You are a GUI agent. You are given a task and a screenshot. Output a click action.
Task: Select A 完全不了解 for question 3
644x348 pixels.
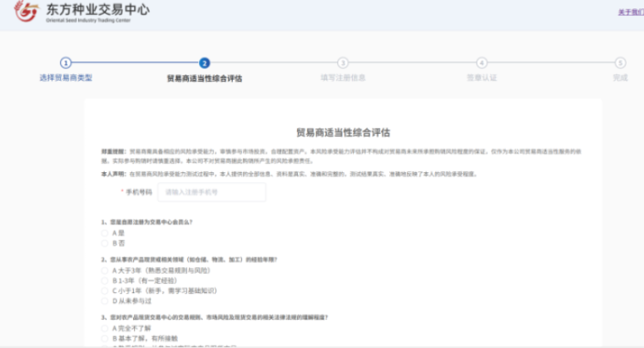tap(106, 329)
